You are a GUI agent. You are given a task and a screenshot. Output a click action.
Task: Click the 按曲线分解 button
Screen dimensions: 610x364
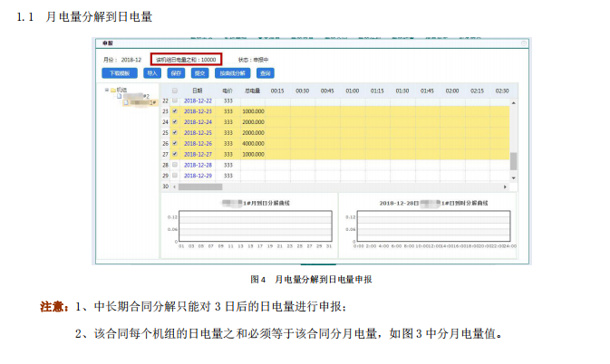click(231, 72)
